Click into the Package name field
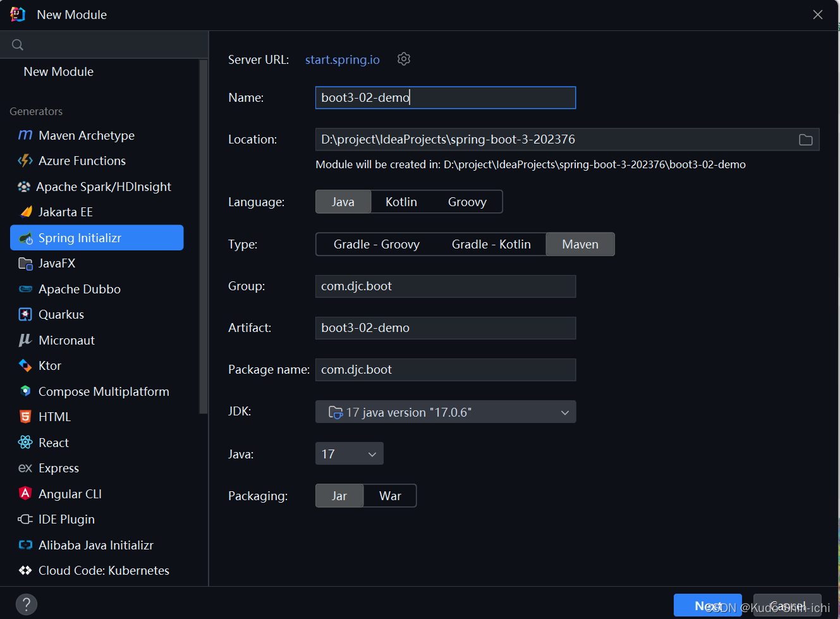Viewport: 840px width, 619px height. (446, 369)
